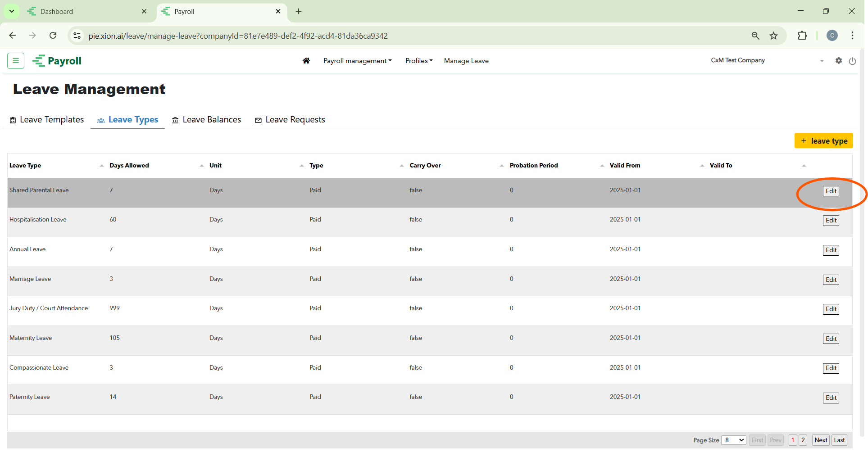The image size is (868, 457).
Task: Click the browser zoom magnifier icon
Action: [755, 36]
